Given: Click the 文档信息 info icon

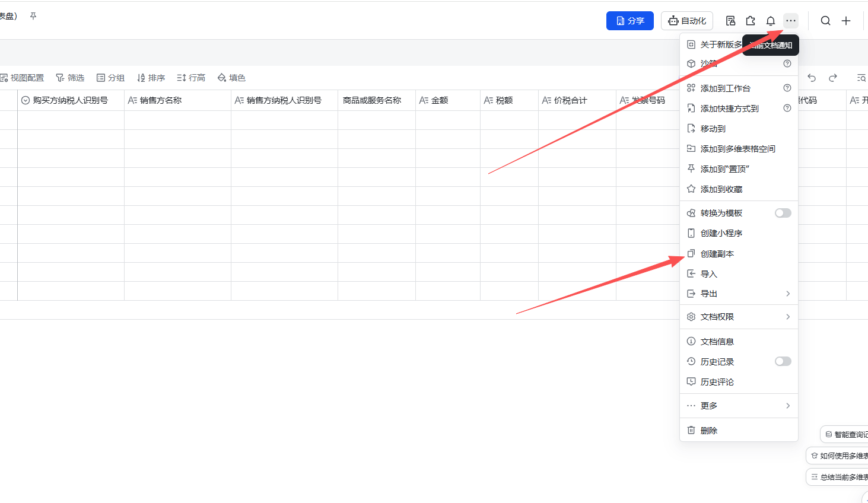Looking at the screenshot, I should 691,341.
